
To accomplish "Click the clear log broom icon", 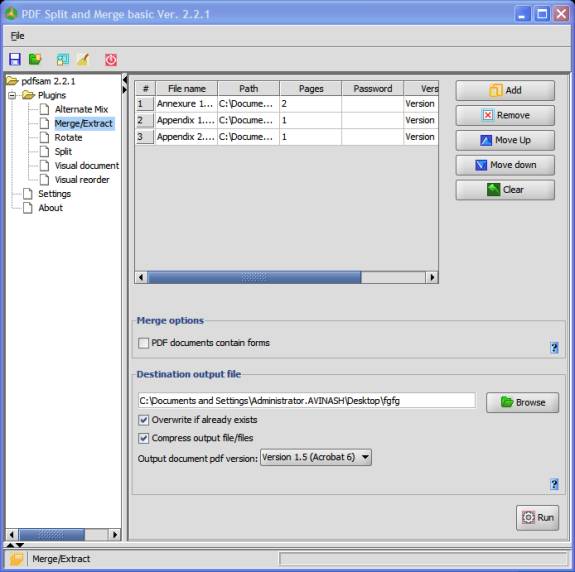I will pyautogui.click(x=83, y=59).
